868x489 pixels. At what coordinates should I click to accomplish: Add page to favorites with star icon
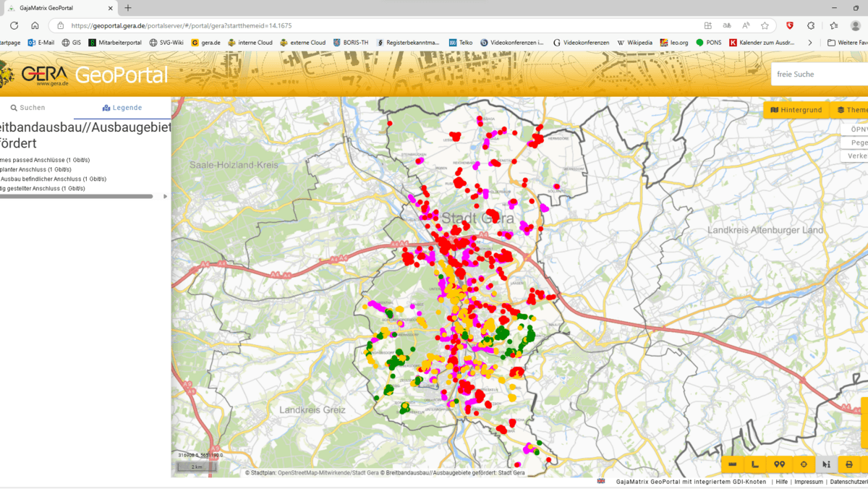coord(765,25)
